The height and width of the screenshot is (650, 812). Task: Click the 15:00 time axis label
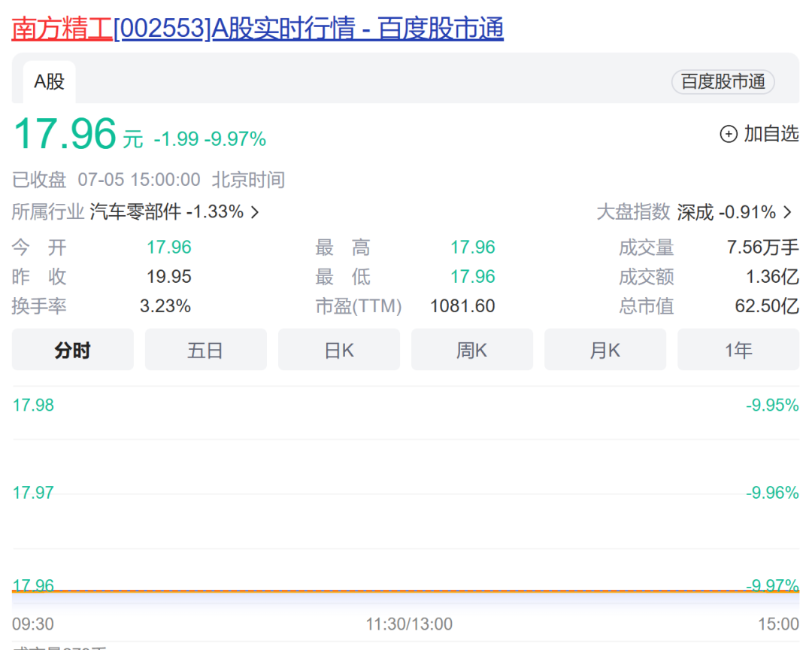(x=778, y=624)
